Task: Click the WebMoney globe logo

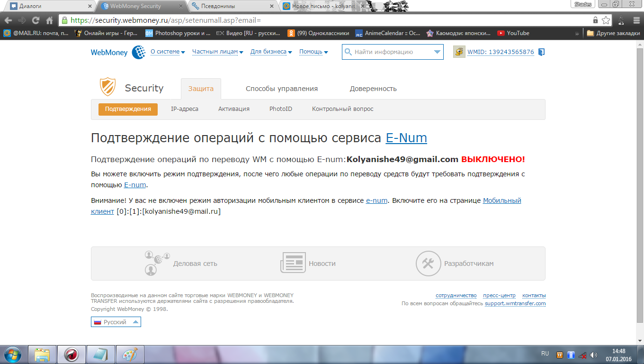Action: [x=138, y=52]
